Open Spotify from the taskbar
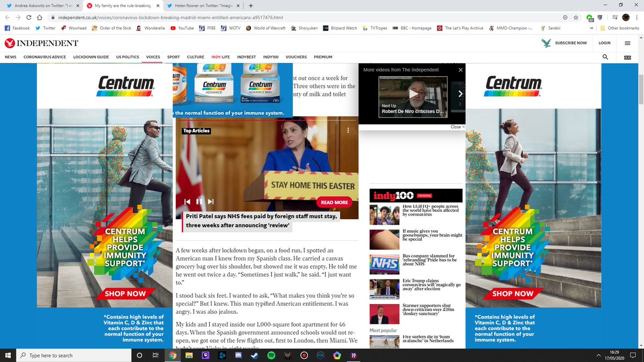 pos(270,355)
